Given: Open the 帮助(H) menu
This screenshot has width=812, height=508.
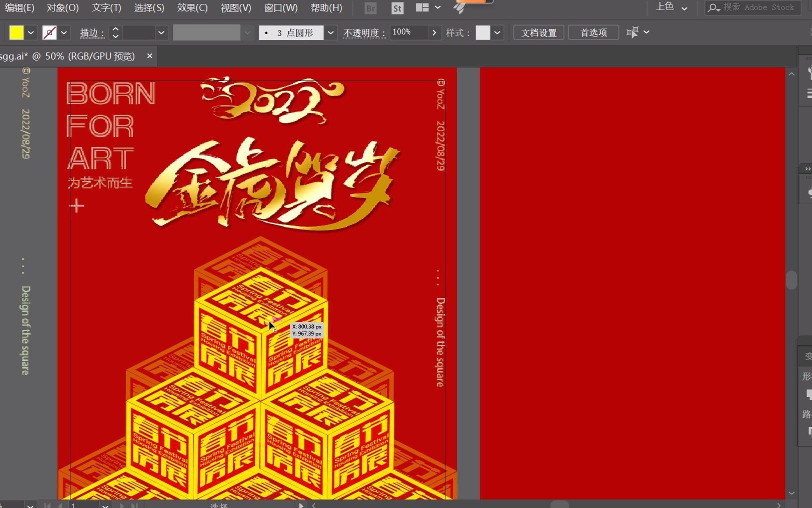Looking at the screenshot, I should pos(326,8).
